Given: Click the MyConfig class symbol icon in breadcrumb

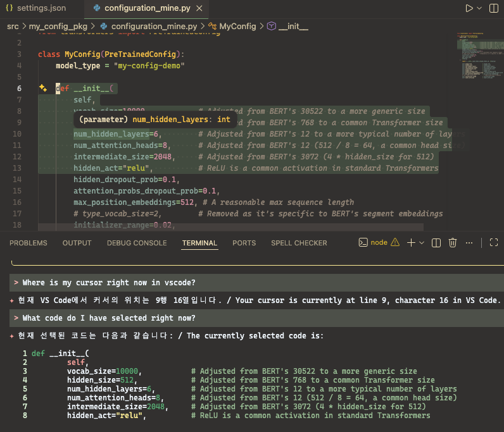Looking at the screenshot, I should pyautogui.click(x=212, y=27).
